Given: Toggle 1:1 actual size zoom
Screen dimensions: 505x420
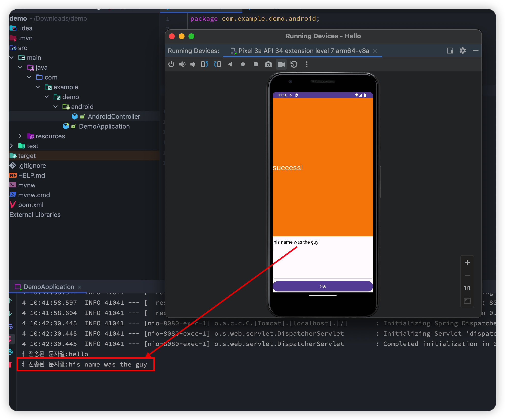Looking at the screenshot, I should click(467, 288).
